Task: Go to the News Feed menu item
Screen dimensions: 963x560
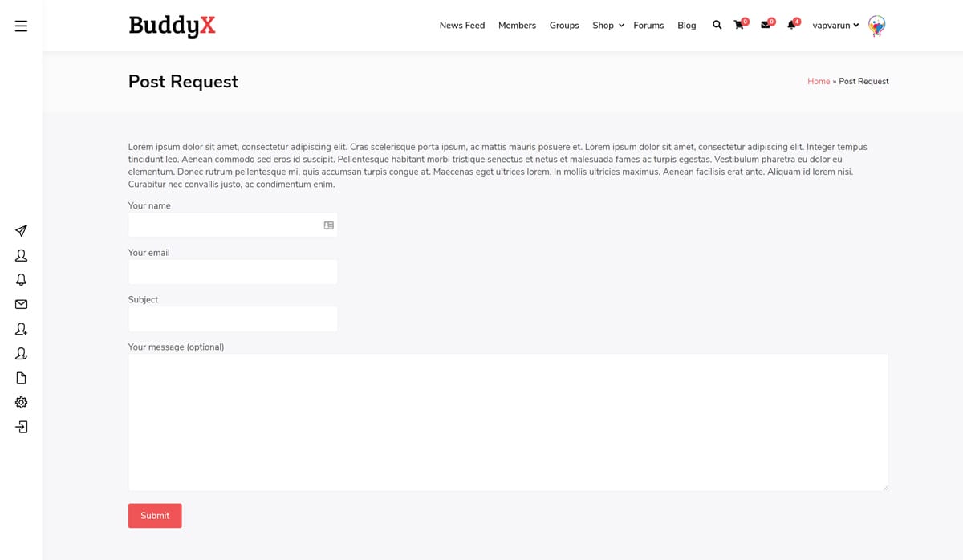Action: (462, 26)
